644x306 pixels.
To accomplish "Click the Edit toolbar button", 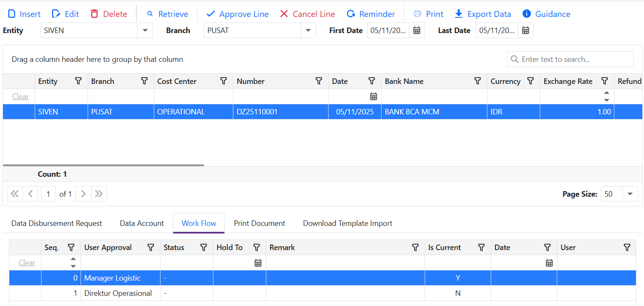I will click(65, 14).
